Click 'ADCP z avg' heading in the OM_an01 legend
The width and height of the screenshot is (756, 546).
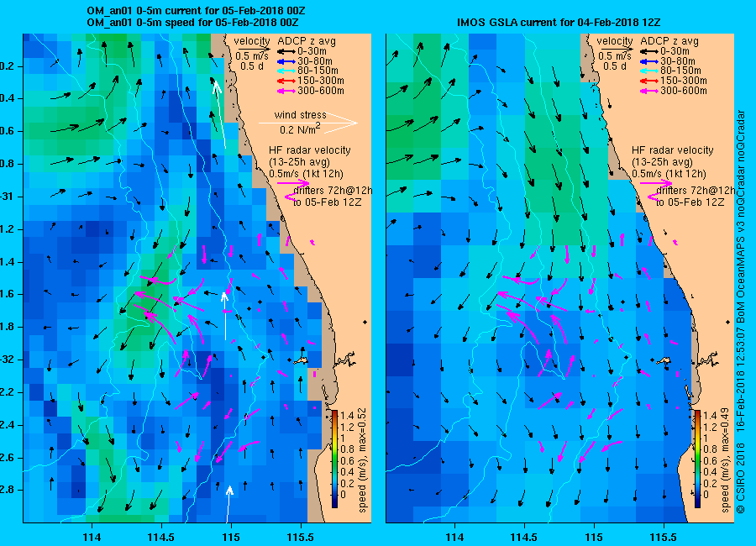(x=307, y=41)
